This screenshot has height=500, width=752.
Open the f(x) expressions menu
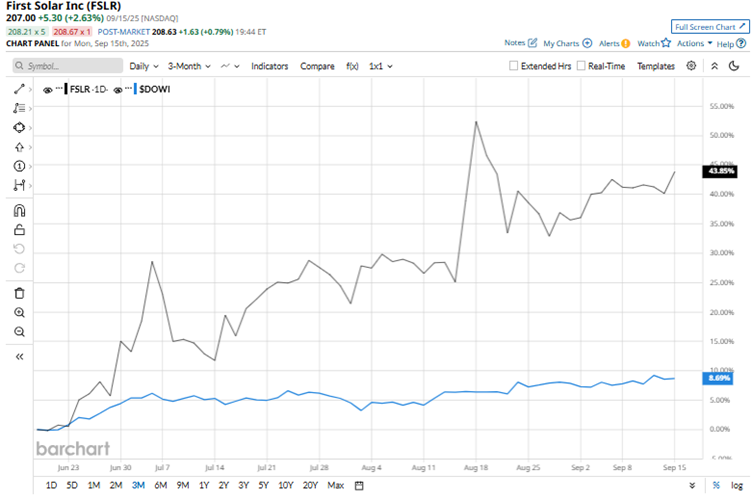click(x=352, y=66)
